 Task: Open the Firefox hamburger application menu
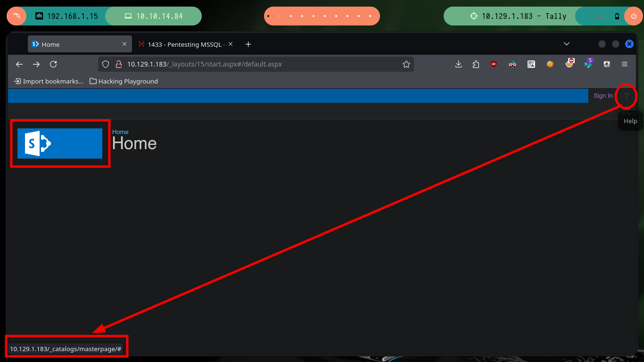point(625,64)
